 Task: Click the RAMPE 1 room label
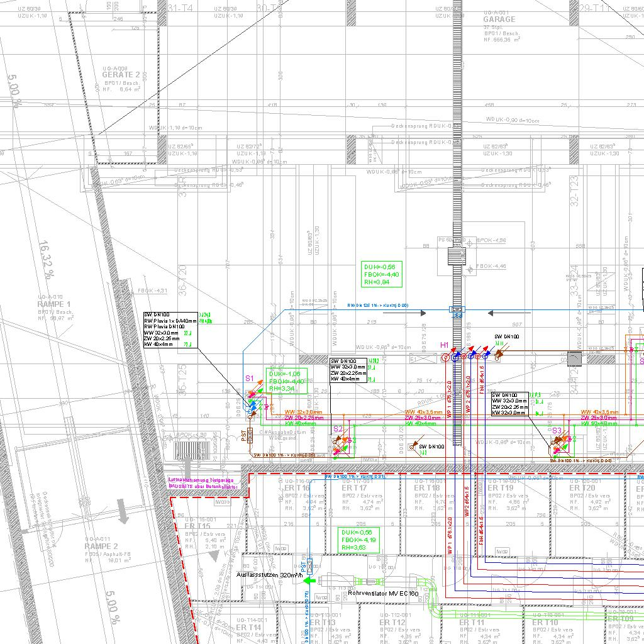point(54,304)
